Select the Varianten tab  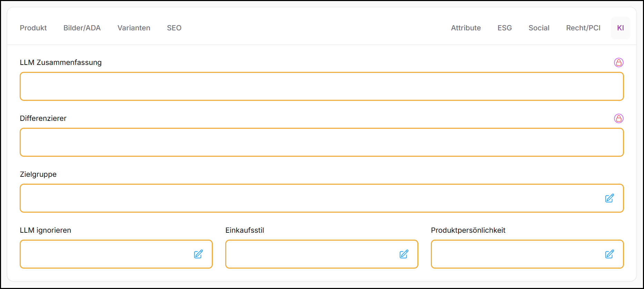[x=134, y=28]
